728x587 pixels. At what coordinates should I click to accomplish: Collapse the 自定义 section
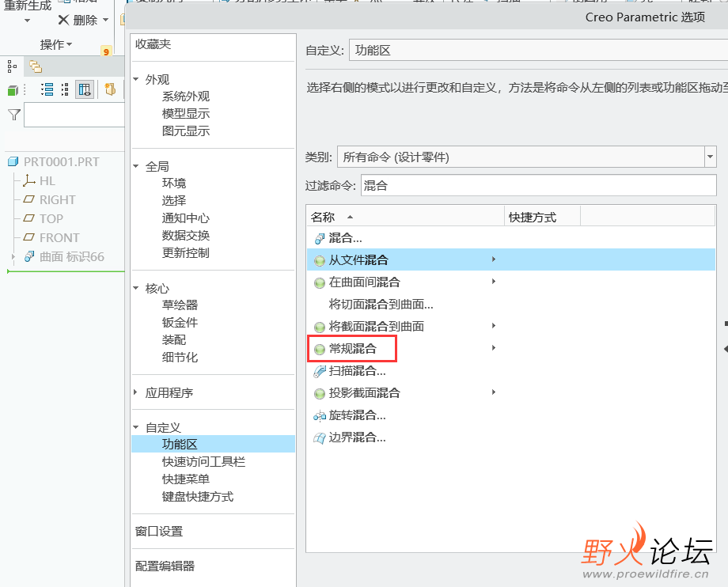pos(136,427)
